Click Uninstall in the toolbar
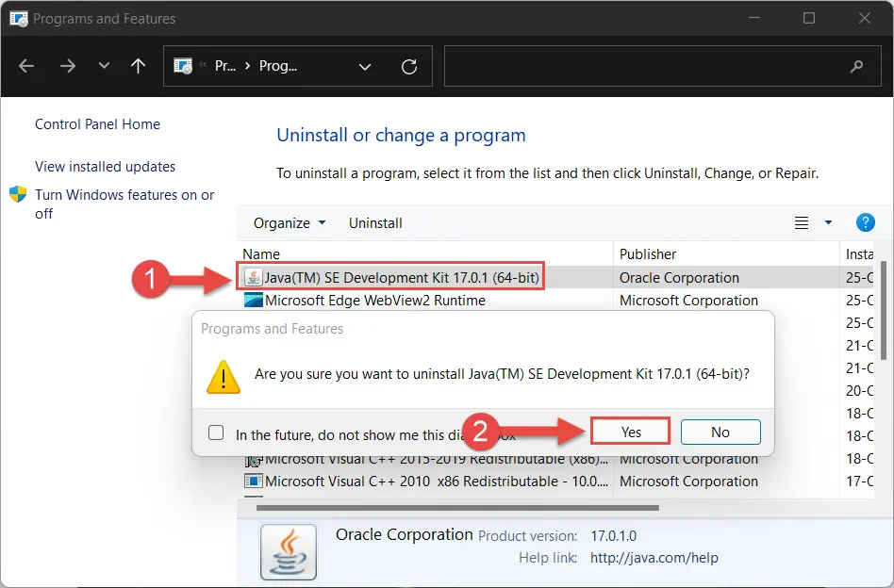The height and width of the screenshot is (588, 894). tap(375, 222)
